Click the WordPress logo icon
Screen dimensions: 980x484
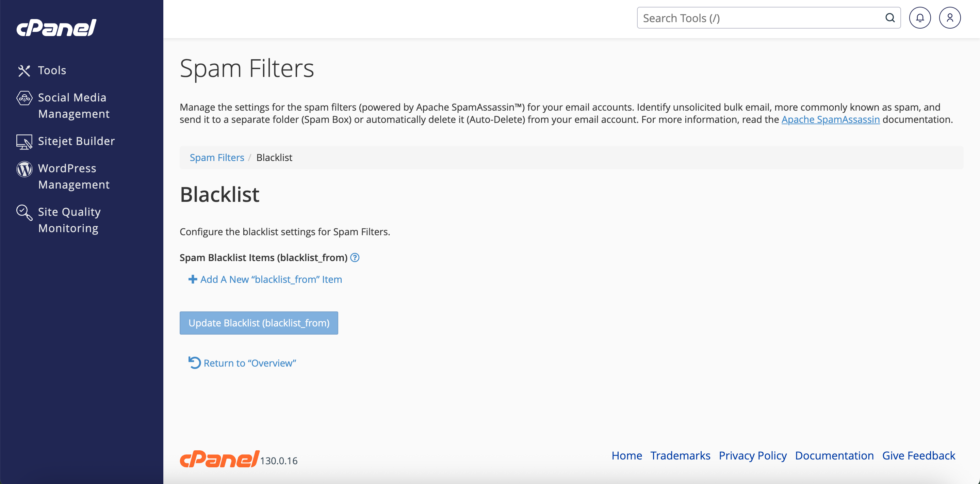[x=24, y=169]
